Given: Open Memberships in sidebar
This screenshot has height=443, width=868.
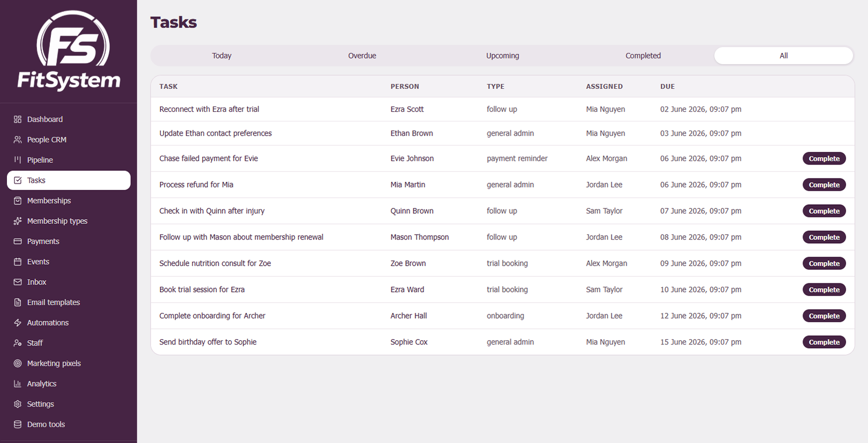Looking at the screenshot, I should click(69, 201).
